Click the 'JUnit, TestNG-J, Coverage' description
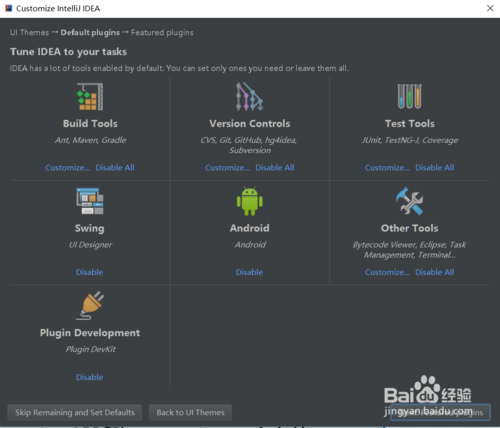This screenshot has height=428, width=500. point(410,140)
